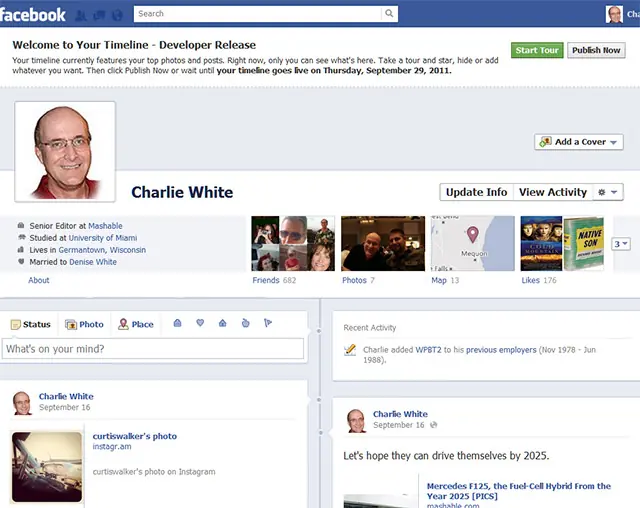Click the Place pin icon in composer

coord(123,324)
